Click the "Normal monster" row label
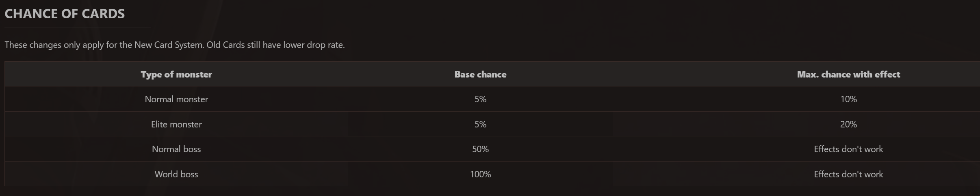The height and width of the screenshot is (196, 980). point(176,99)
